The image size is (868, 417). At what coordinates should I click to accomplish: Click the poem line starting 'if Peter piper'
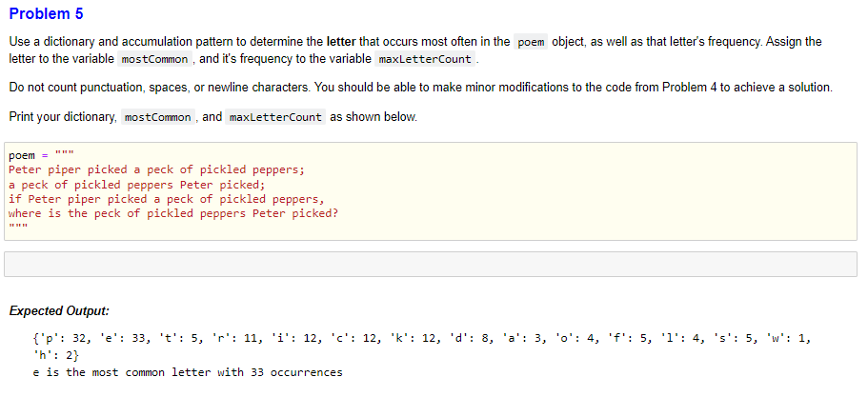point(166,199)
